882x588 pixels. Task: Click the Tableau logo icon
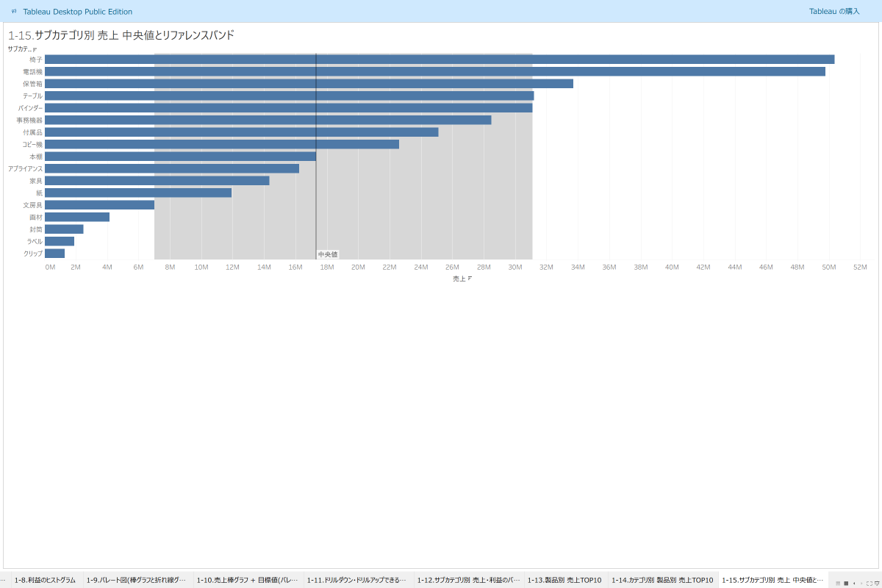point(13,11)
